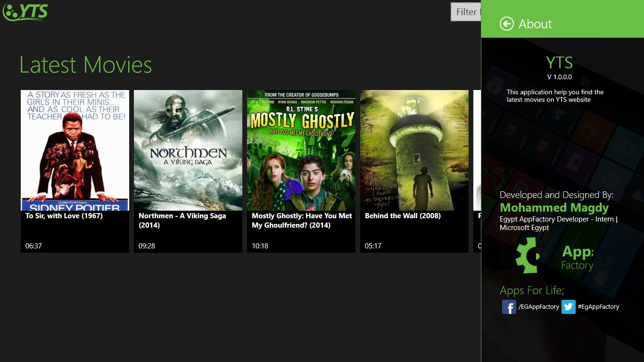Image resolution: width=644 pixels, height=362 pixels.
Task: Open the Behind the Wall poster
Action: (414, 150)
